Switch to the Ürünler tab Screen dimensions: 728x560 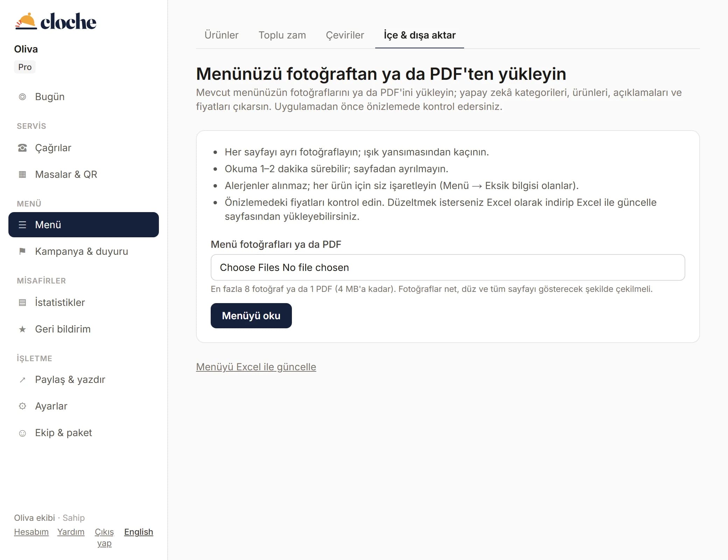tap(221, 35)
